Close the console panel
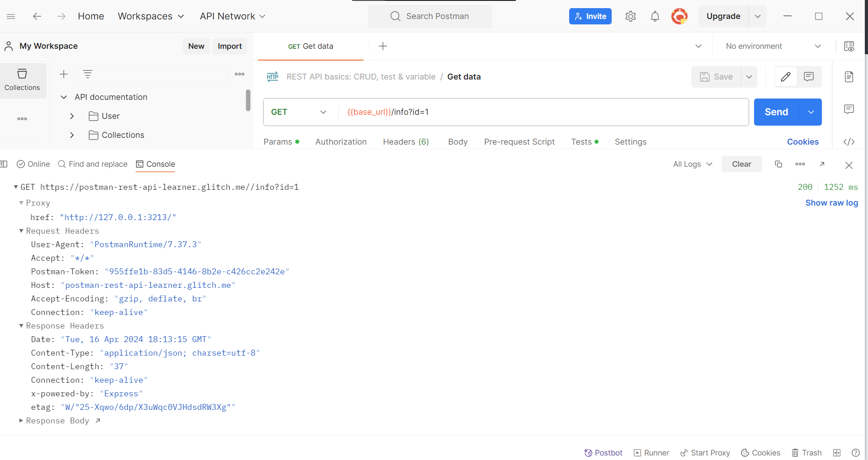The height and width of the screenshot is (460, 868). click(x=849, y=165)
